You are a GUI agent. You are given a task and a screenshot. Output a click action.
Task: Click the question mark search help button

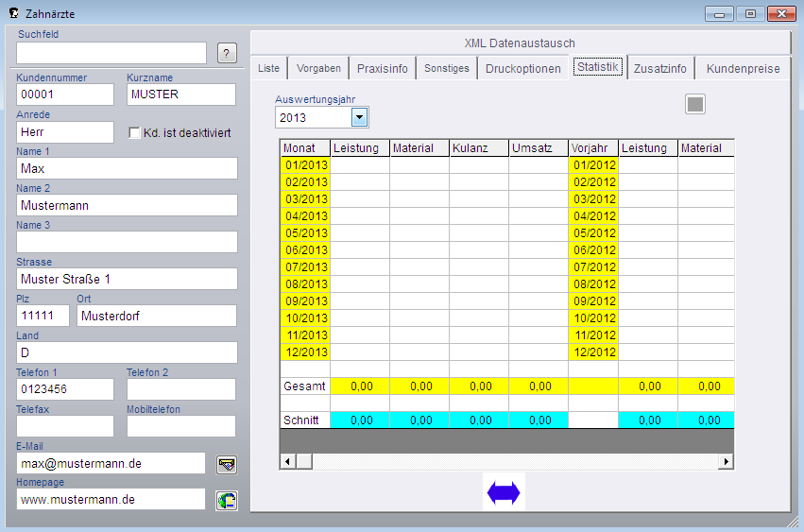tap(227, 53)
